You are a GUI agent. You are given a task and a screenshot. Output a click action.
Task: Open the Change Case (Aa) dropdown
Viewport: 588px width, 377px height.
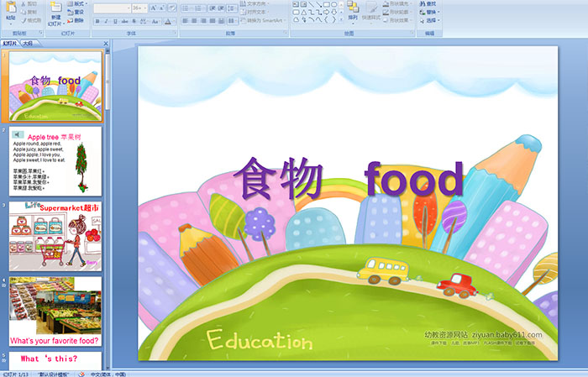point(155,21)
